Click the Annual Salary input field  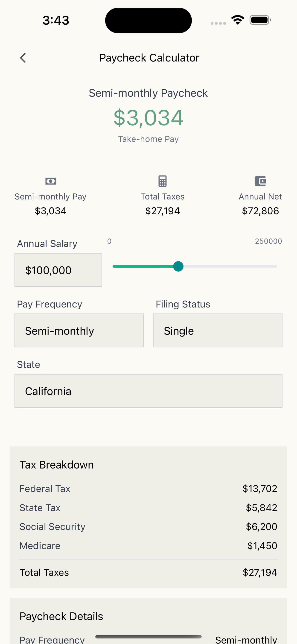click(x=58, y=270)
